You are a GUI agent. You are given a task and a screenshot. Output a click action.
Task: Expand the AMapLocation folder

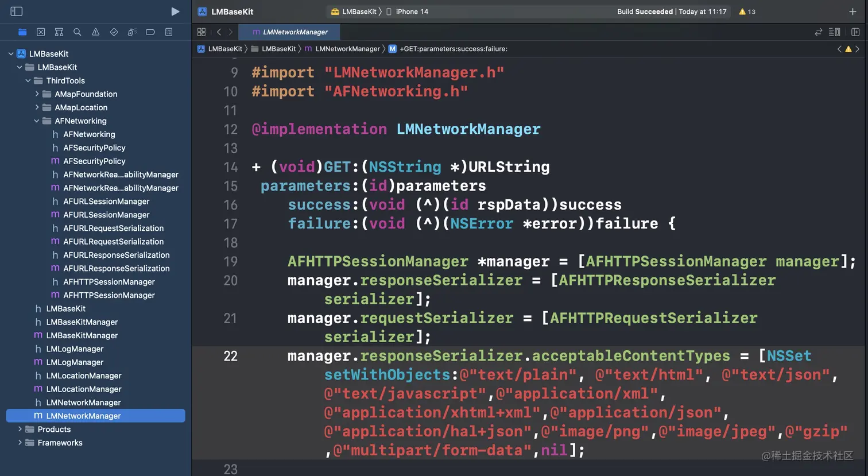(37, 107)
